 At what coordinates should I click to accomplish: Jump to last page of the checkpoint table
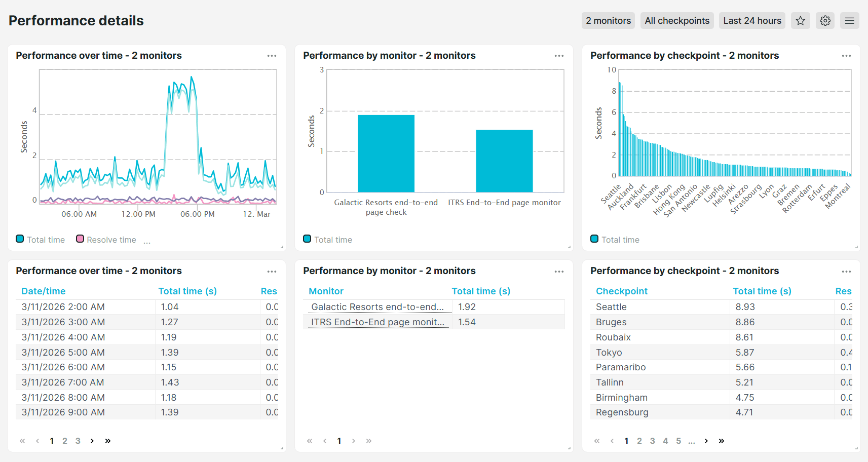click(x=722, y=441)
